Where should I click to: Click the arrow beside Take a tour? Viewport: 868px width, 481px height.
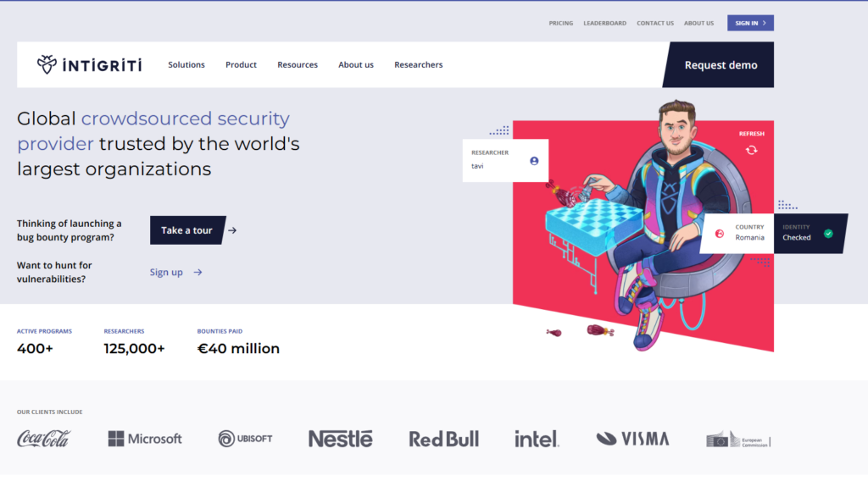[x=232, y=230]
